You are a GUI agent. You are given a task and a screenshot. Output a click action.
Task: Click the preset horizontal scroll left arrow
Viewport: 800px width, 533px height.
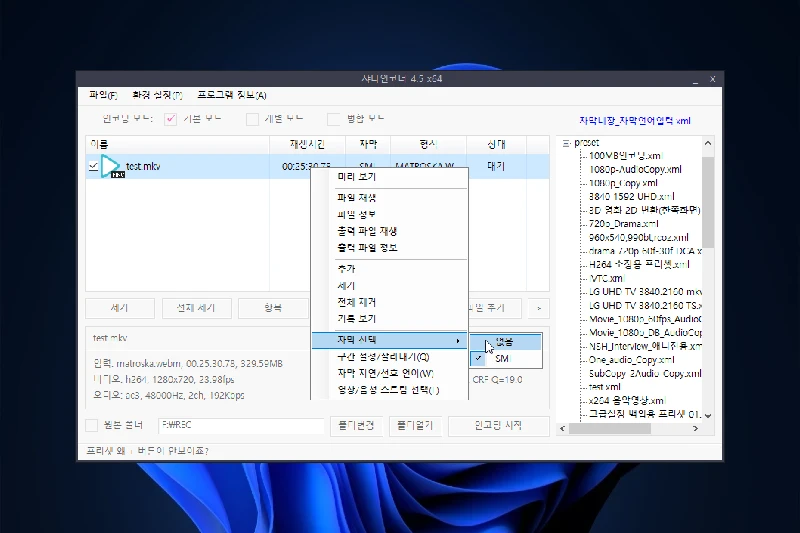pos(563,428)
